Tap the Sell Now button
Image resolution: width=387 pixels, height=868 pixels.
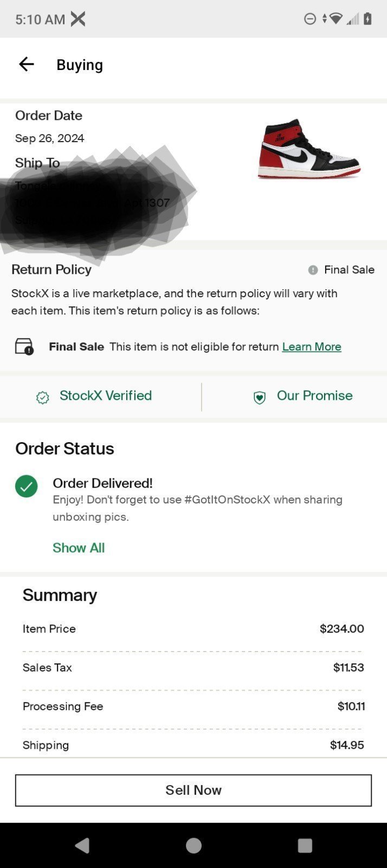pos(193,790)
